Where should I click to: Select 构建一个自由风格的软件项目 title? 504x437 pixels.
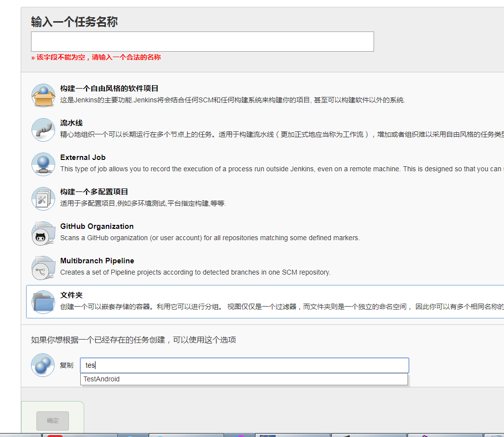pyautogui.click(x=109, y=89)
